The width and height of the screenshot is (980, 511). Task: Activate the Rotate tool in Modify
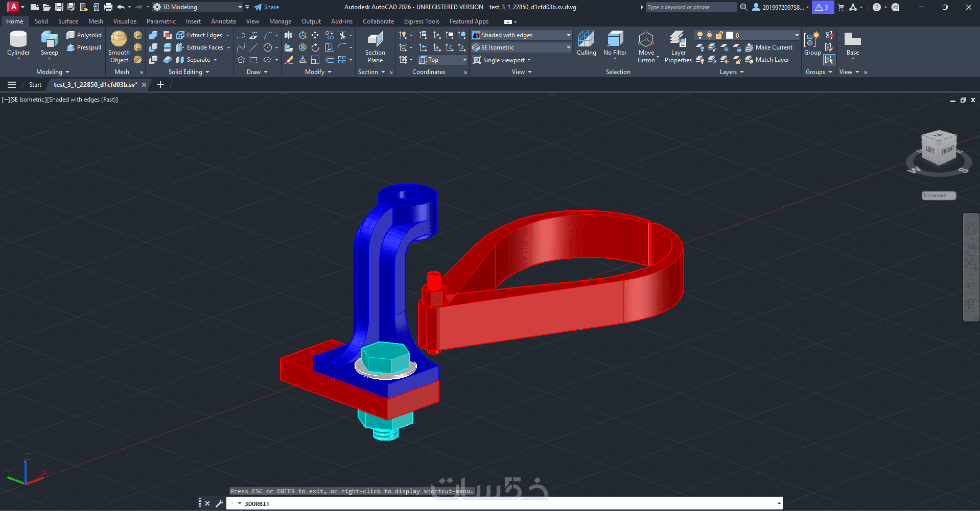tap(315, 47)
